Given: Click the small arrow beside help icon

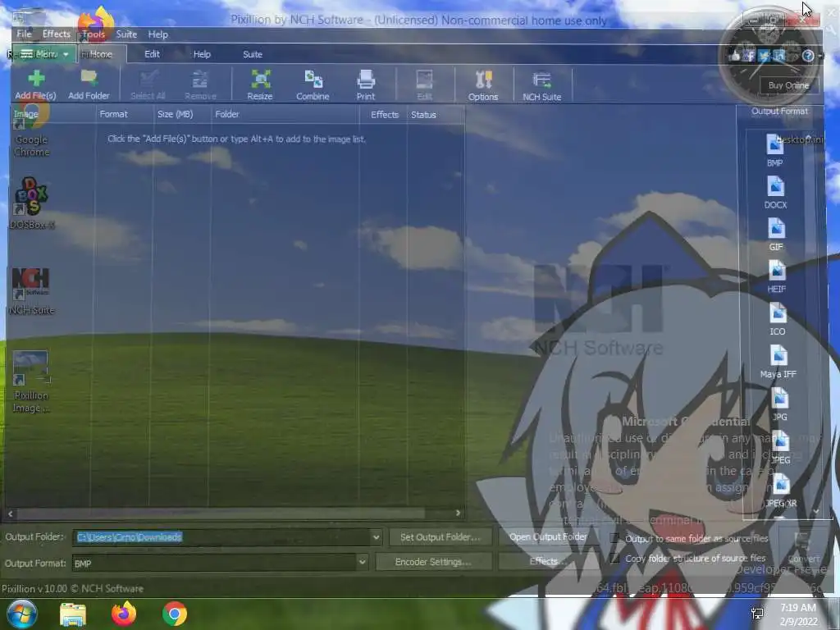Looking at the screenshot, I should (x=819, y=56).
